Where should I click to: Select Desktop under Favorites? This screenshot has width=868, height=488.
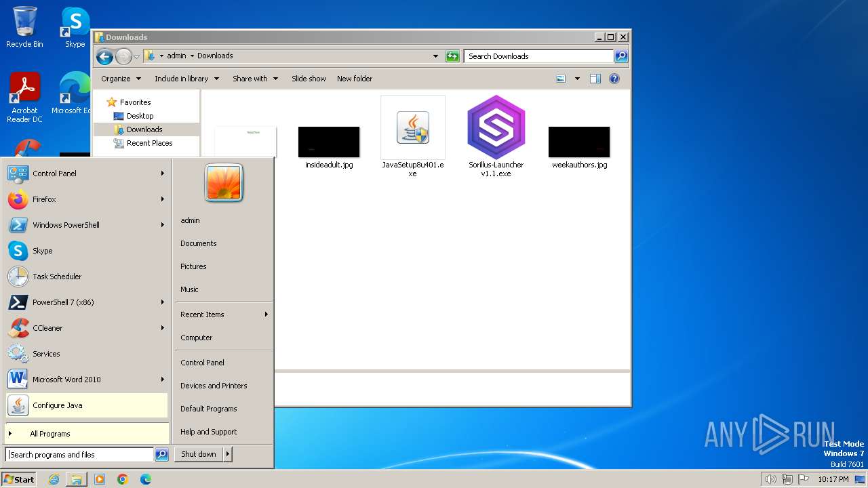tap(140, 116)
